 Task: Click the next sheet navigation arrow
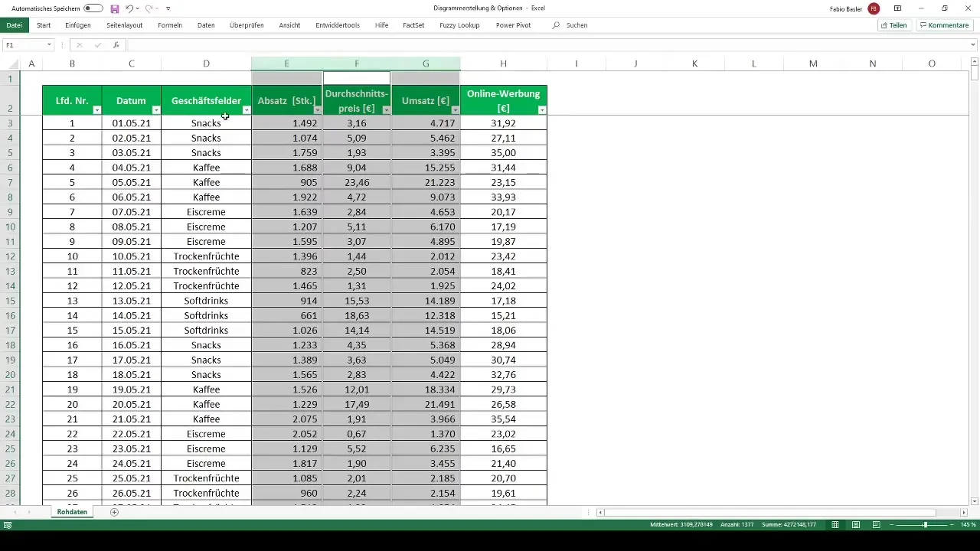[x=30, y=511]
